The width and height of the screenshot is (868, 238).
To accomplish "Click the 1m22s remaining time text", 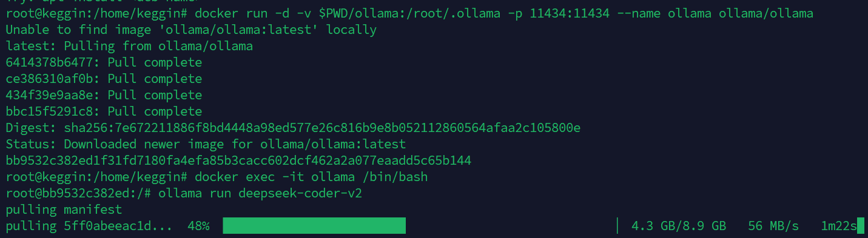I will pyautogui.click(x=839, y=226).
